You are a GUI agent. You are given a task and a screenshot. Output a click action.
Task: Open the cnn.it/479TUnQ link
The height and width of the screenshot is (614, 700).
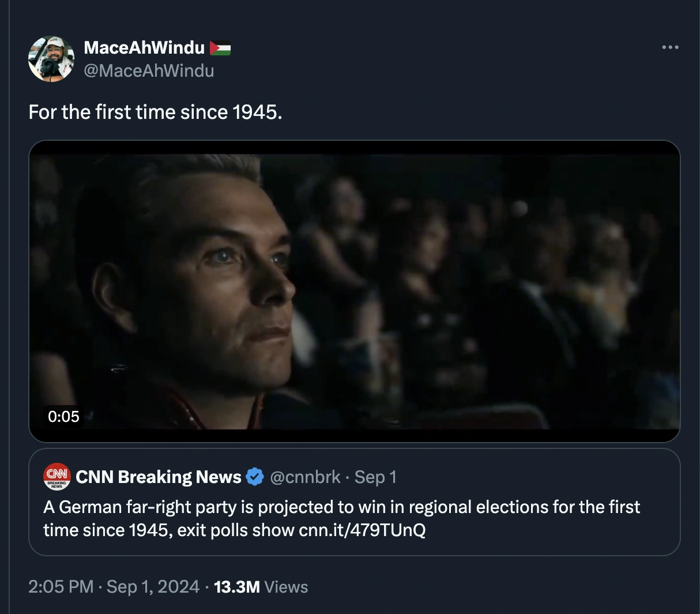[362, 530]
